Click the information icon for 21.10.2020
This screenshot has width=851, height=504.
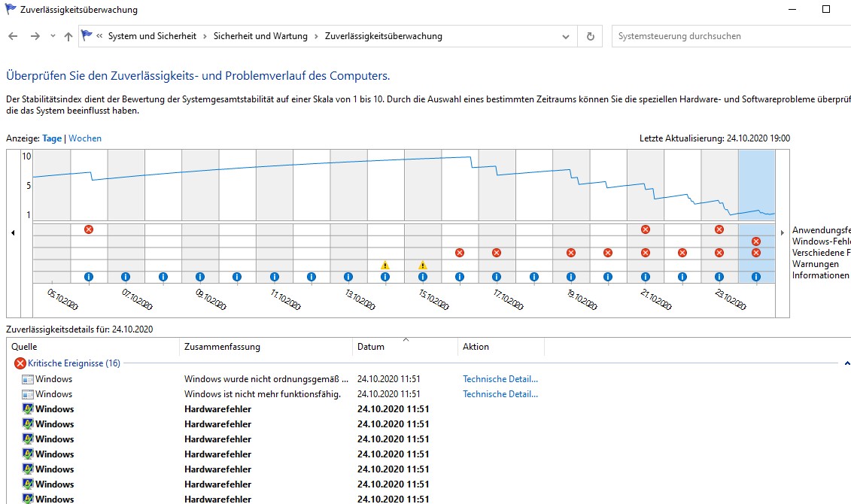click(x=646, y=277)
